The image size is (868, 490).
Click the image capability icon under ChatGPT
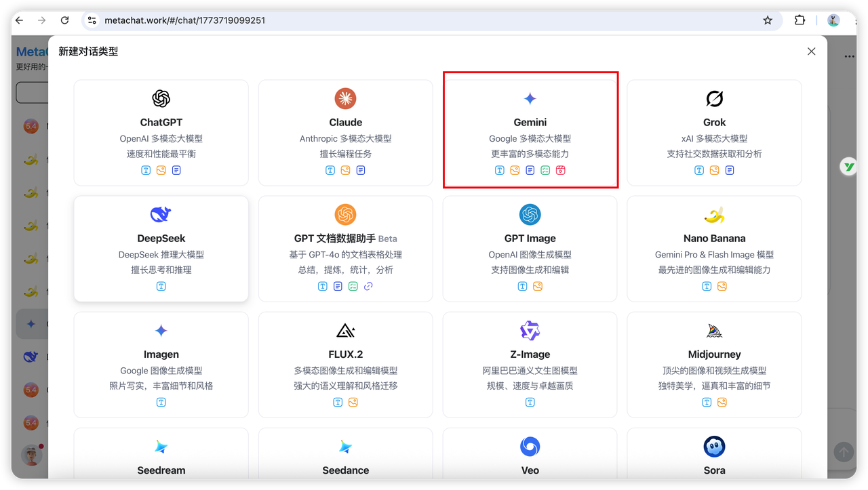tap(161, 170)
